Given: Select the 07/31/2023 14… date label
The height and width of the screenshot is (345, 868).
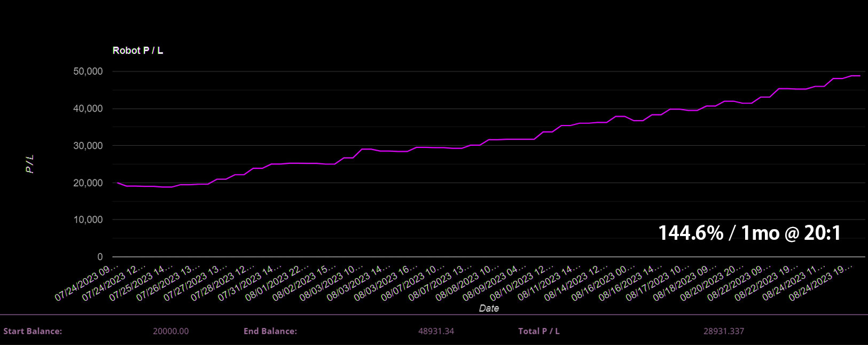Looking at the screenshot, I should 250,283.
